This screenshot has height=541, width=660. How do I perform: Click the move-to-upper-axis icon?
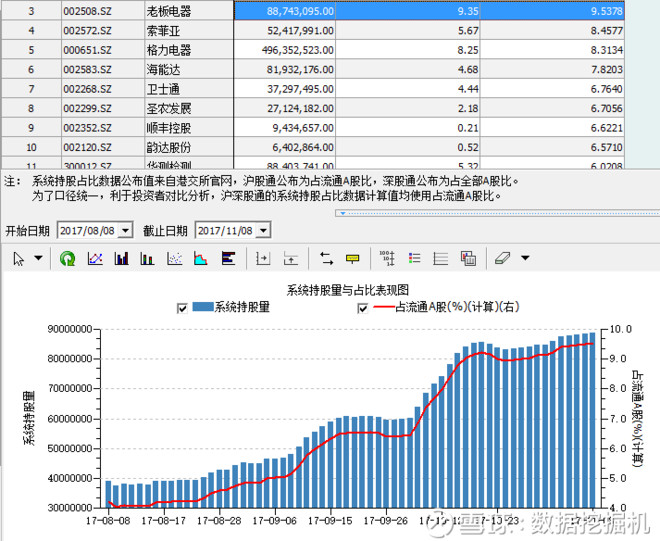point(290,258)
